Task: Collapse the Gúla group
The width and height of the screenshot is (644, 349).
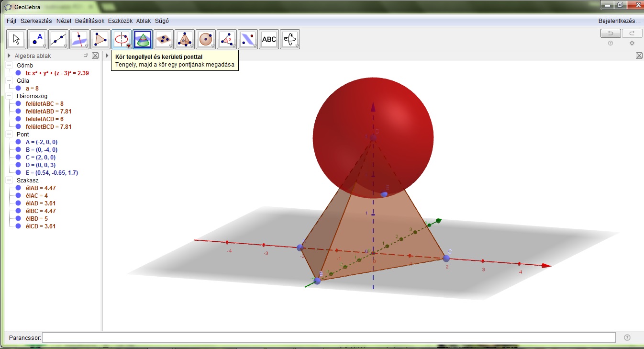Action: 10,81
